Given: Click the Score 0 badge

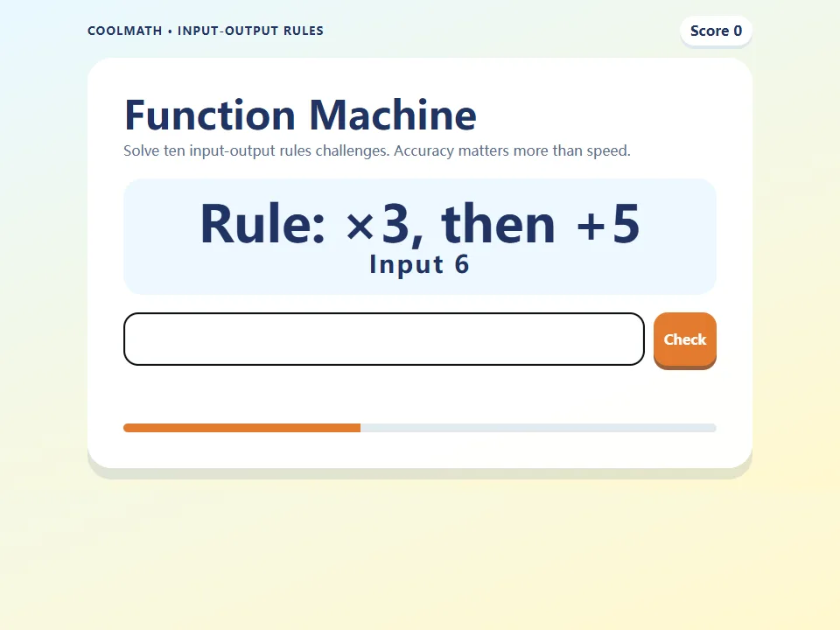Looking at the screenshot, I should coord(716,31).
